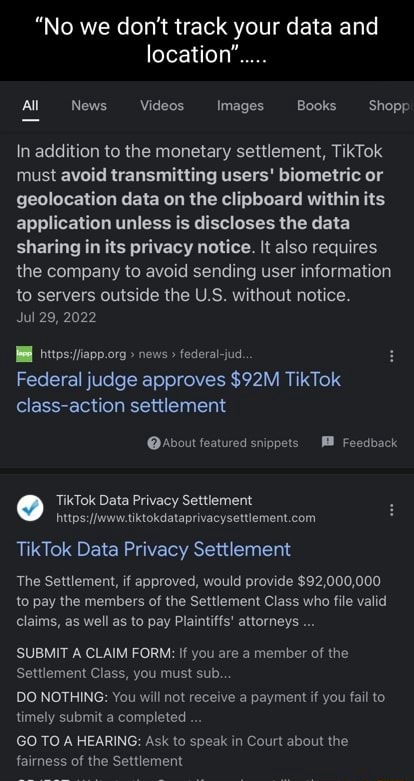Select the All results tab

pyautogui.click(x=30, y=106)
